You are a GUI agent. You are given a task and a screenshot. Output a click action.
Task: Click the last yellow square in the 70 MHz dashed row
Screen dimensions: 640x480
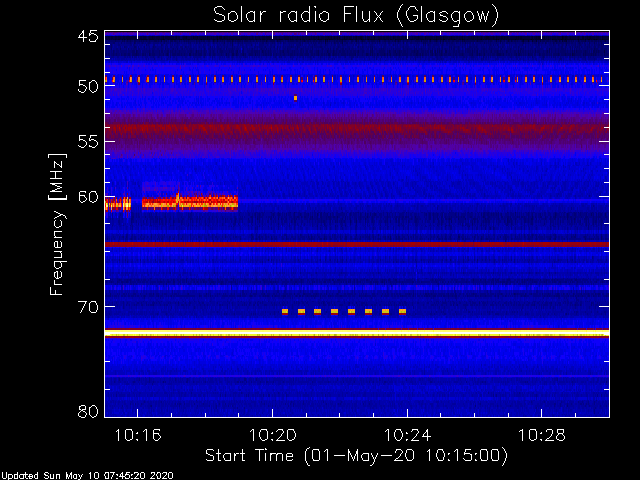tap(402, 311)
